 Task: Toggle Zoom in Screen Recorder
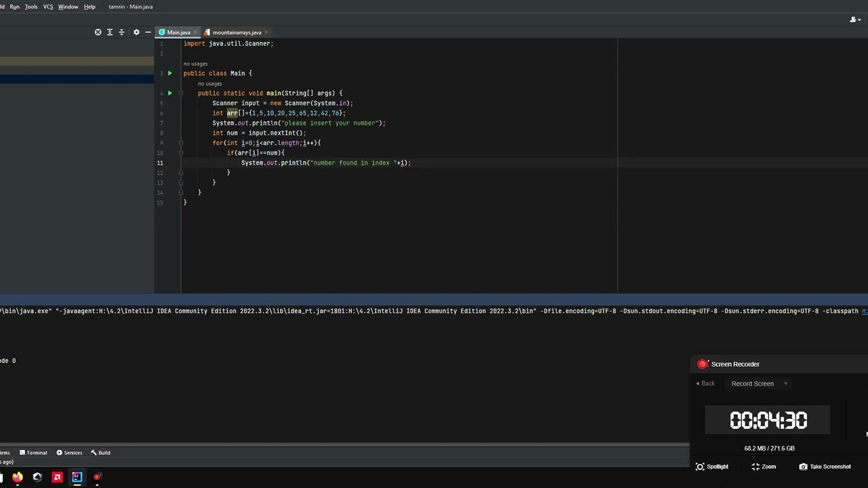click(x=764, y=466)
